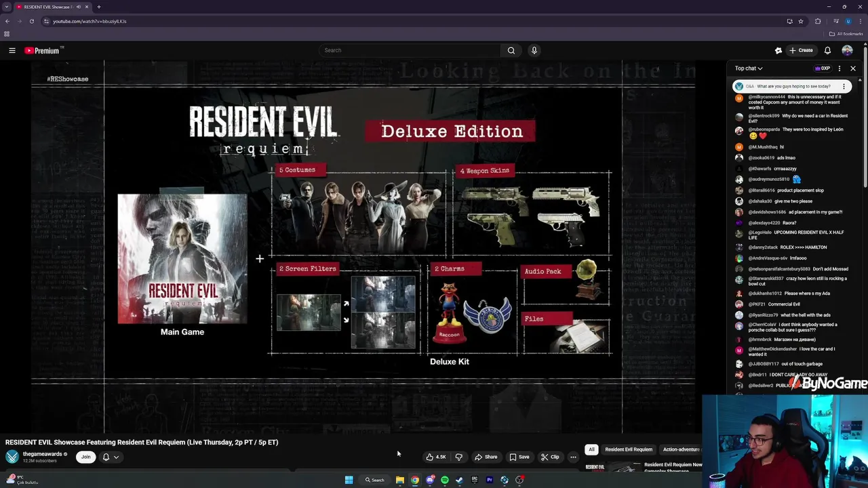This screenshot has width=868, height=488.
Task: Go to YouTube Premium home logo
Action: (43, 50)
